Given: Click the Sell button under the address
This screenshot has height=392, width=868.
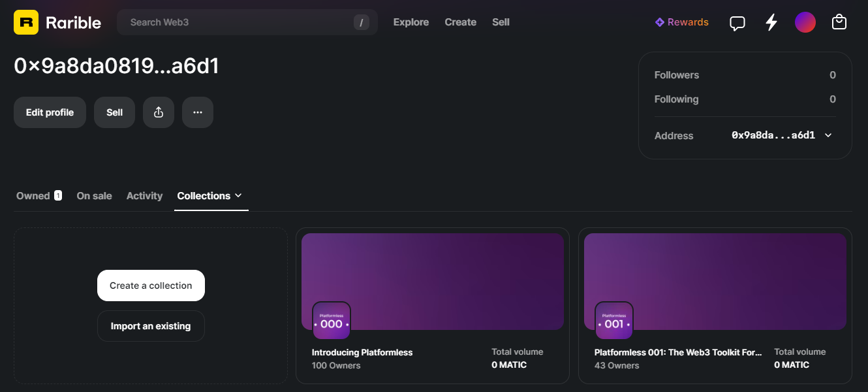Looking at the screenshot, I should [x=114, y=112].
